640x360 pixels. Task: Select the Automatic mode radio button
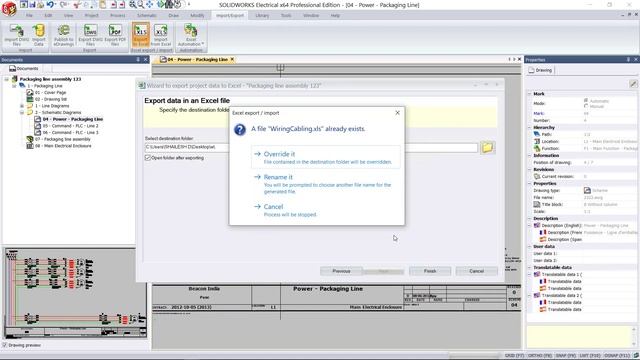click(586, 100)
